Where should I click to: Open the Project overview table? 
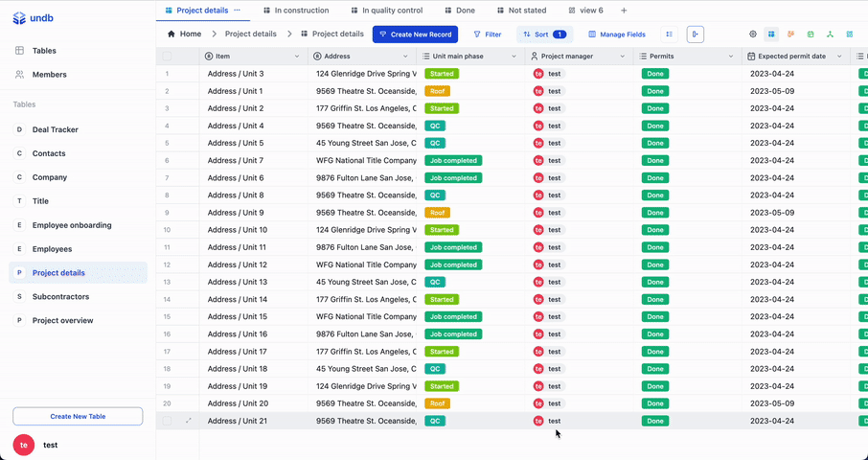tap(78, 320)
